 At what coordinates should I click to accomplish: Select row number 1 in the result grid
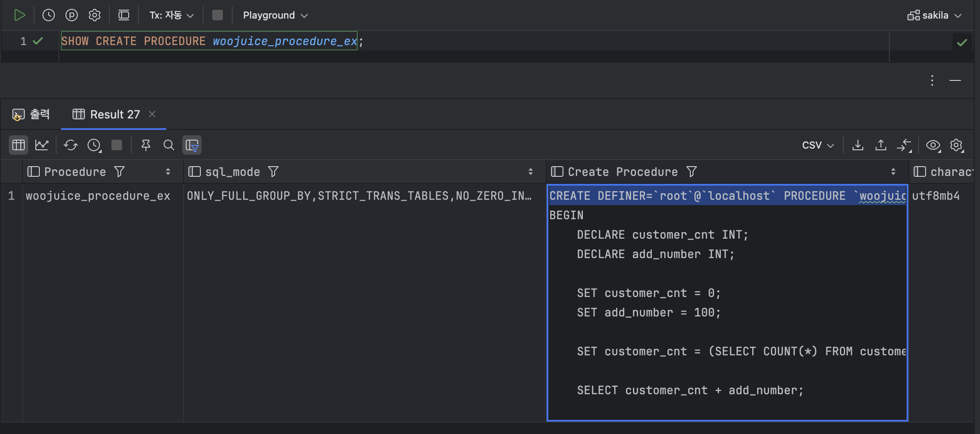pyautogui.click(x=11, y=196)
